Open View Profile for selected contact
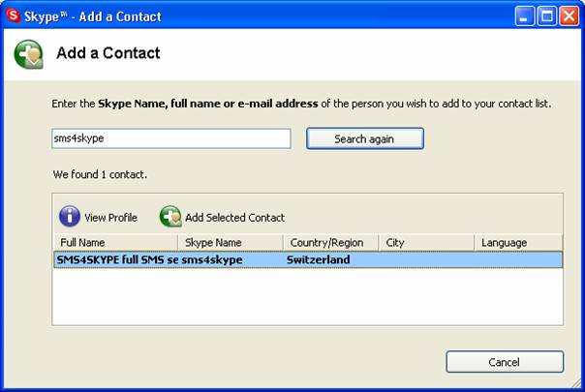Screen dimensions: 585x392 pyautogui.click(x=110, y=218)
